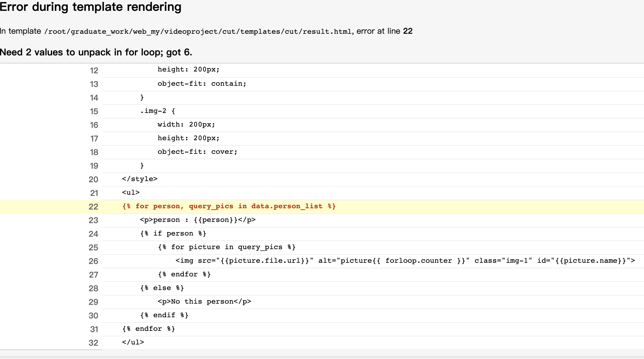Viewport: 644px width, 359px height.
Task: Click the 'for picture in query_pics' line
Action: pyautogui.click(x=227, y=247)
